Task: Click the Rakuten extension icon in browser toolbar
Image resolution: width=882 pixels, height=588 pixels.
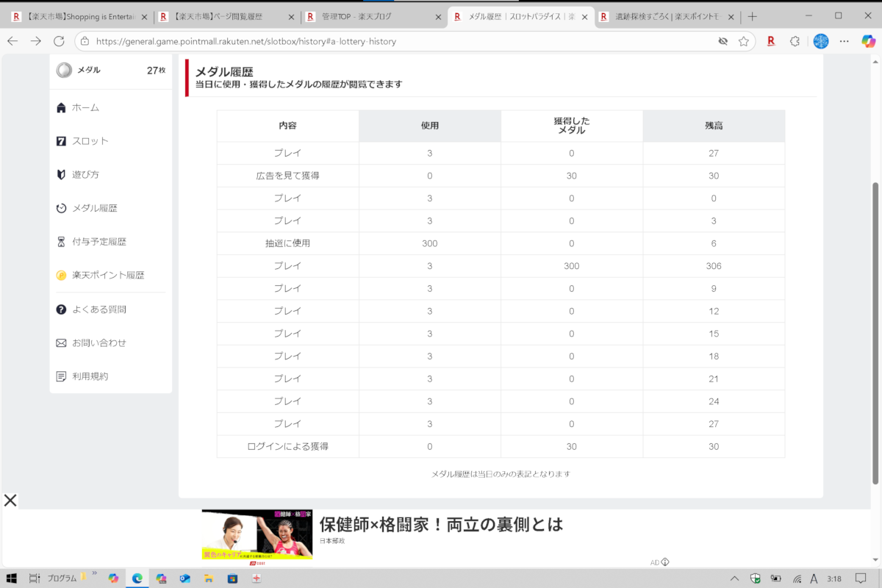Action: (771, 41)
